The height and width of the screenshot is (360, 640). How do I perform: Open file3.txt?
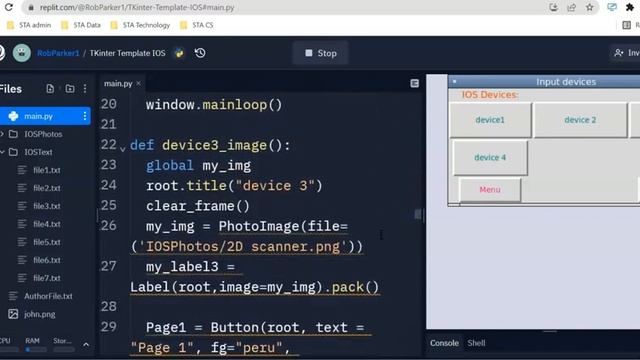pos(47,206)
